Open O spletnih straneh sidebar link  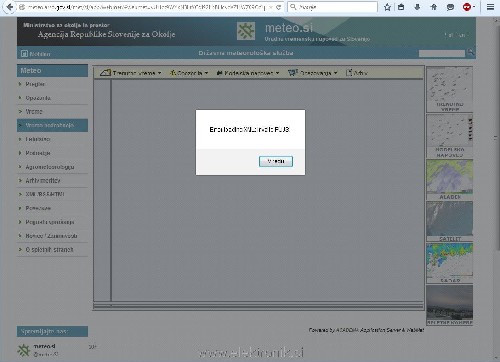49,249
